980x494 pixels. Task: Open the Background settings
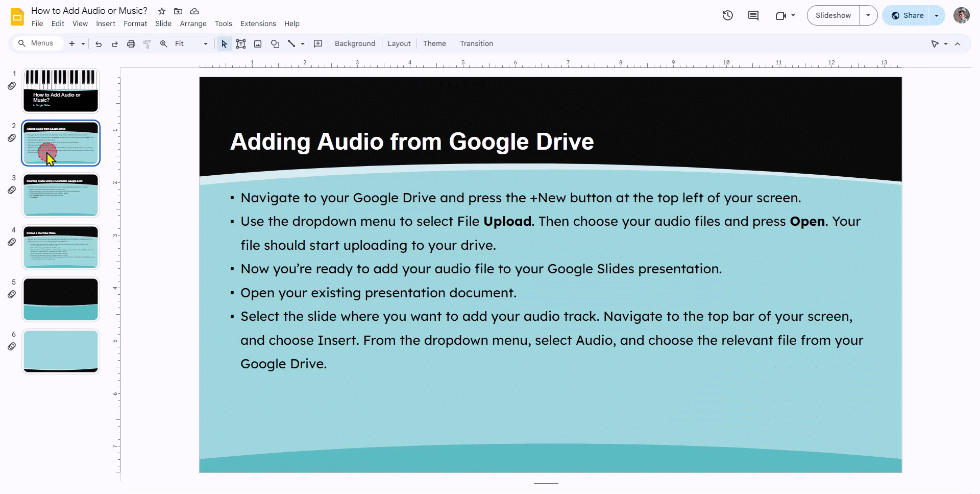click(355, 43)
